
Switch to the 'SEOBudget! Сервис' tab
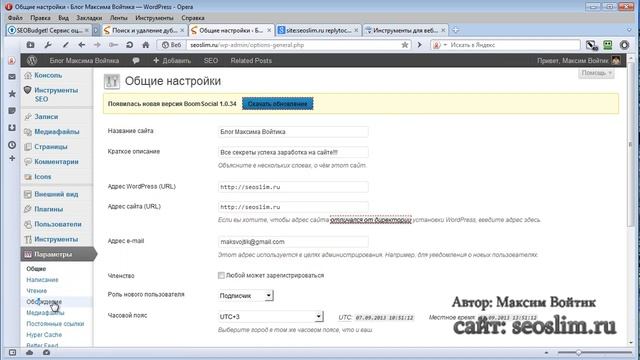(x=48, y=30)
